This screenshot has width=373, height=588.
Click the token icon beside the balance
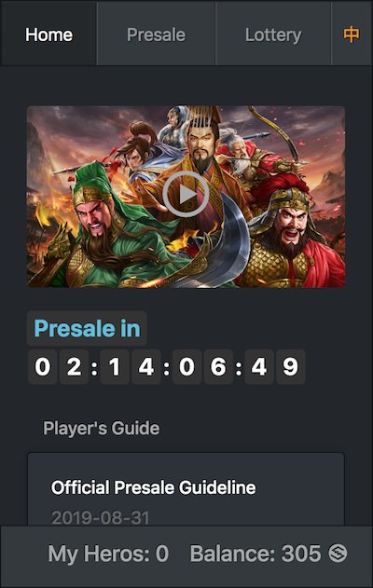338,554
